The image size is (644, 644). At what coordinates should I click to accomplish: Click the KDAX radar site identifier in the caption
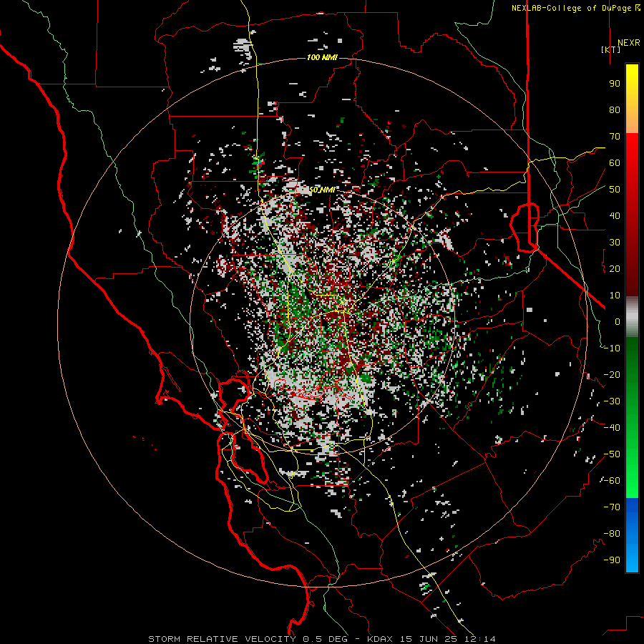point(380,639)
